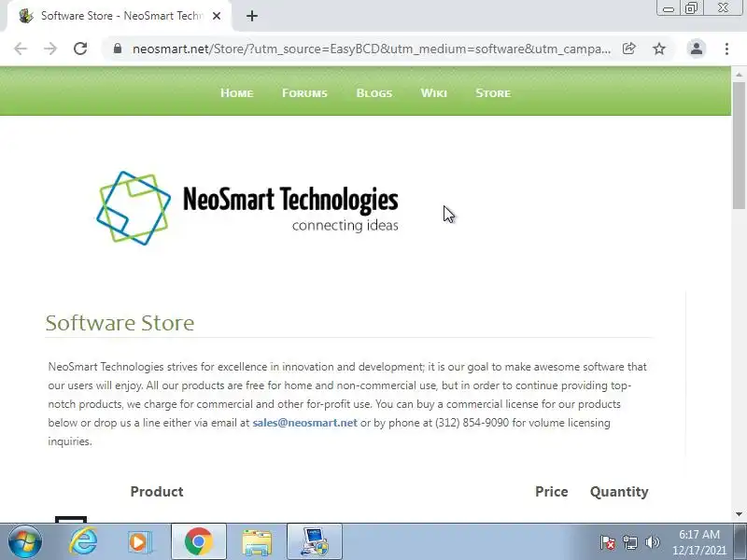This screenshot has height=560, width=747.
Task: Click the Price column header
Action: tap(551, 492)
